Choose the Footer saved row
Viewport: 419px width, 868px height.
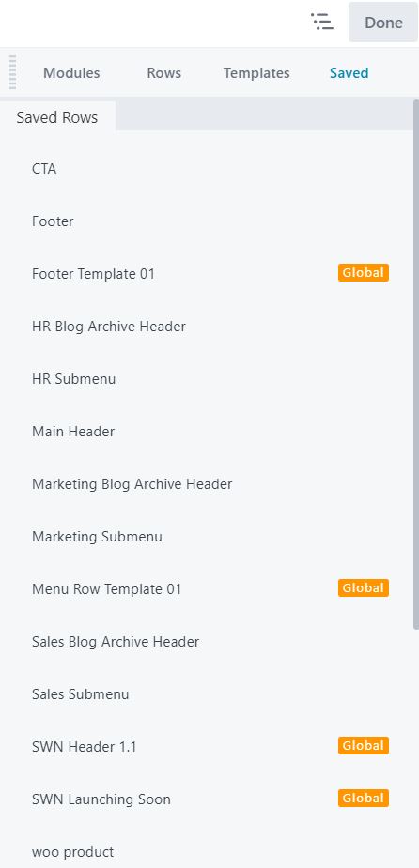tap(206, 221)
